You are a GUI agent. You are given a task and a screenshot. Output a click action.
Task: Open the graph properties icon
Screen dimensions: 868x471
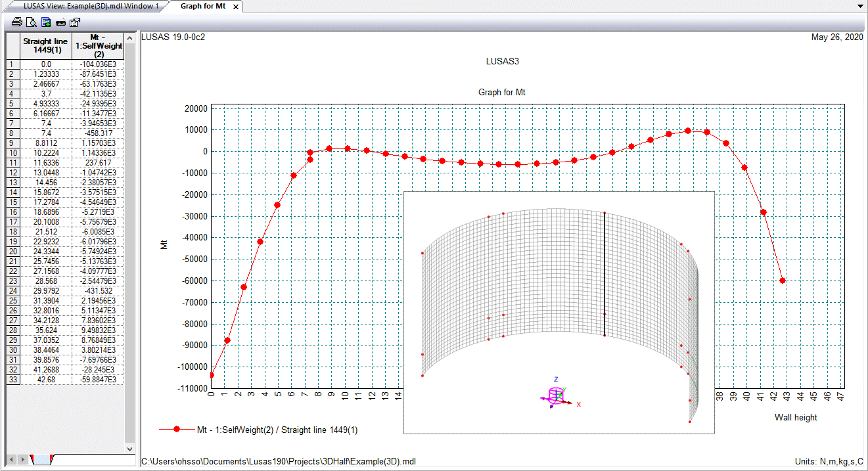point(75,22)
